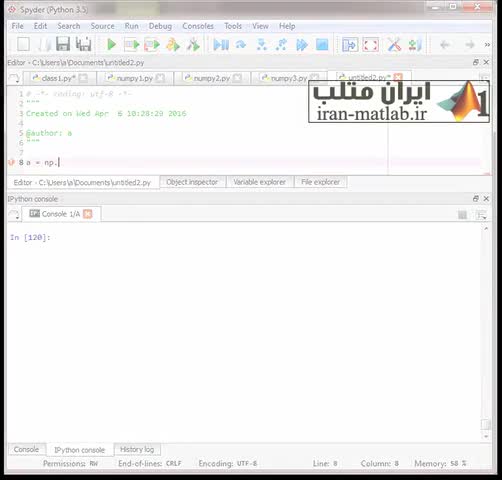The width and height of the screenshot is (502, 480).
Task: Click in the IPython In [120] prompt
Action: click(x=30, y=237)
